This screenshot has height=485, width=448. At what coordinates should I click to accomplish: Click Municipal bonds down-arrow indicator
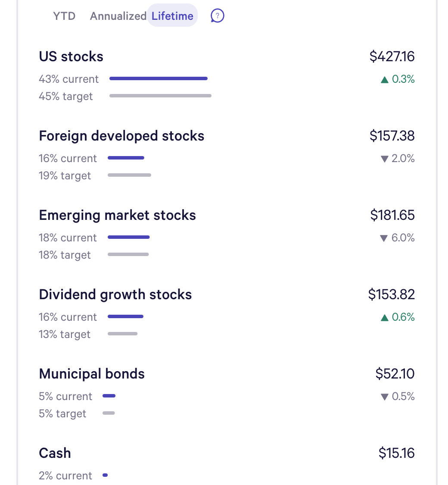click(385, 397)
